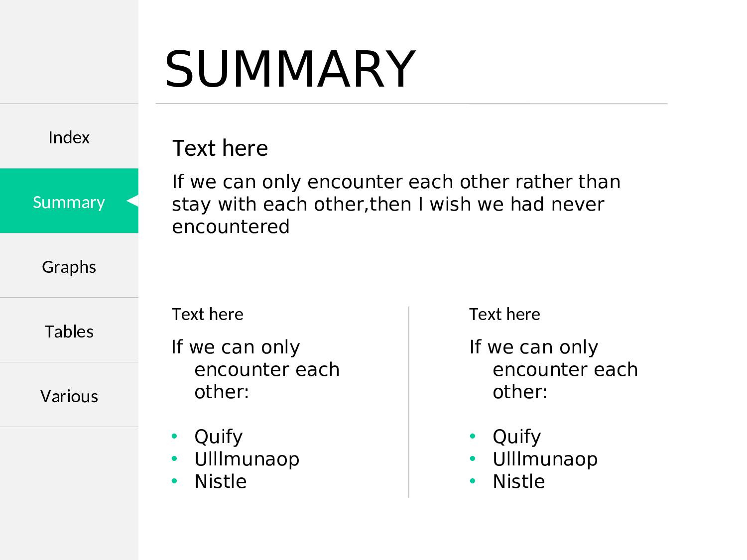The image size is (747, 560).
Task: Click 'Quify' in the right column list
Action: click(516, 437)
